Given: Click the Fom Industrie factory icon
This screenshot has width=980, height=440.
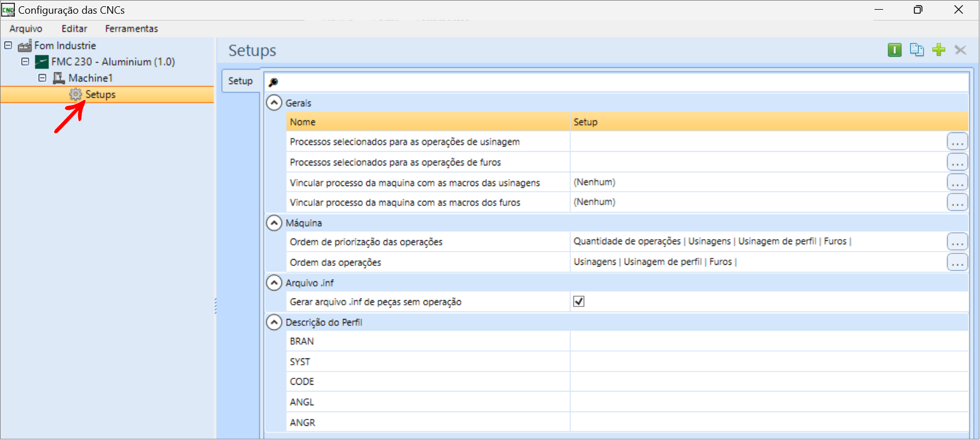Looking at the screenshot, I should pyautogui.click(x=25, y=46).
